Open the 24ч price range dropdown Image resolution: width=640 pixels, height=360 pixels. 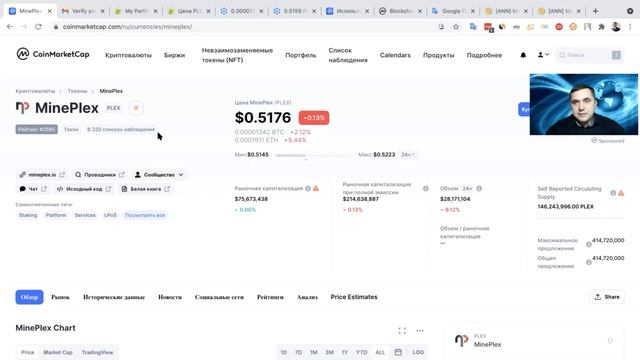tap(408, 155)
